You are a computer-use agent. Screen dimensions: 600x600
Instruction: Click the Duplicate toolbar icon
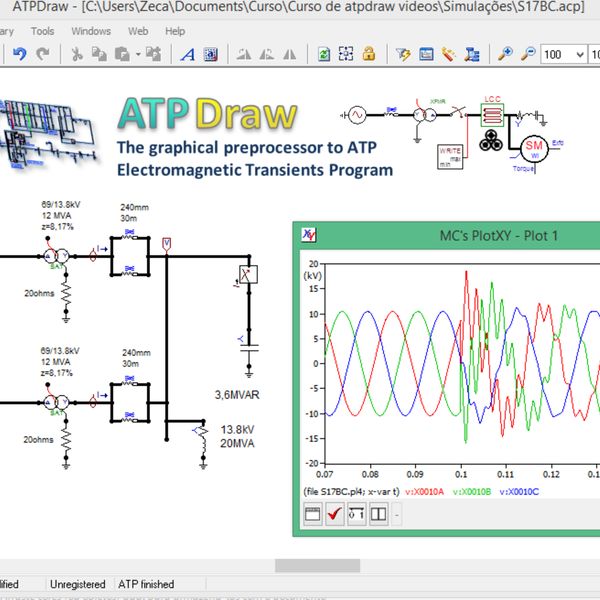[153, 54]
